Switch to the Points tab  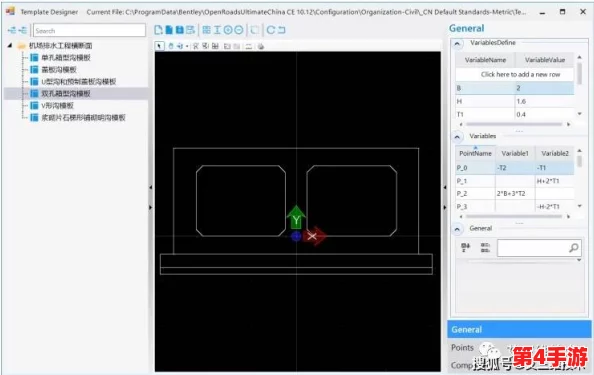click(x=462, y=347)
